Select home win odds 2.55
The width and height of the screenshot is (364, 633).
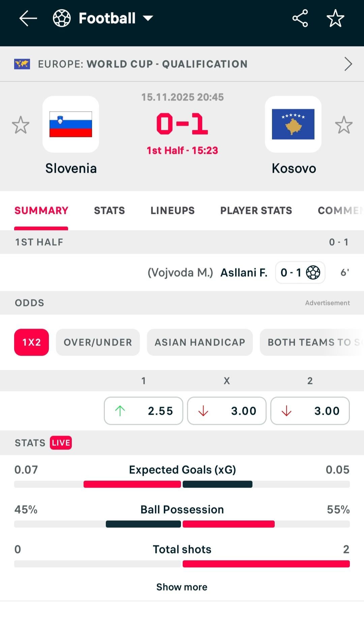(144, 411)
